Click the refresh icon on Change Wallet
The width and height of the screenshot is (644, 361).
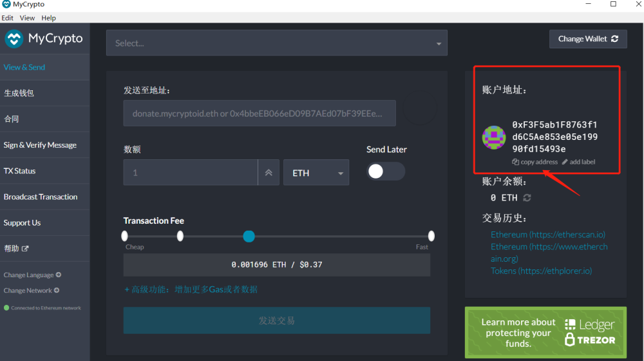614,39
